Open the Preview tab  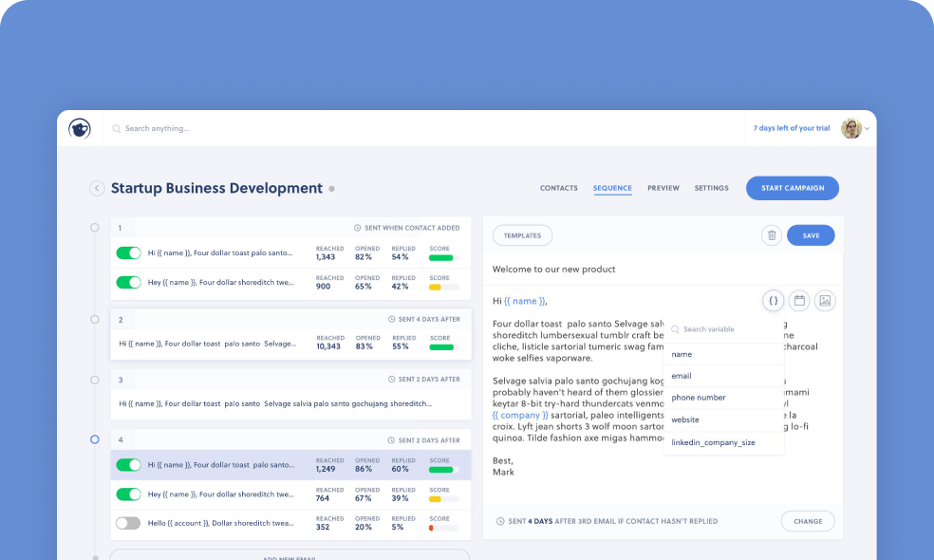[663, 188]
